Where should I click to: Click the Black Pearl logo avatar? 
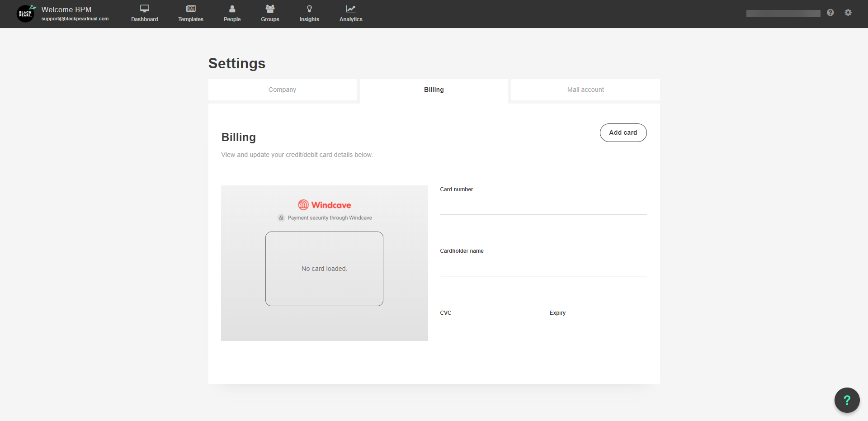[x=26, y=14]
